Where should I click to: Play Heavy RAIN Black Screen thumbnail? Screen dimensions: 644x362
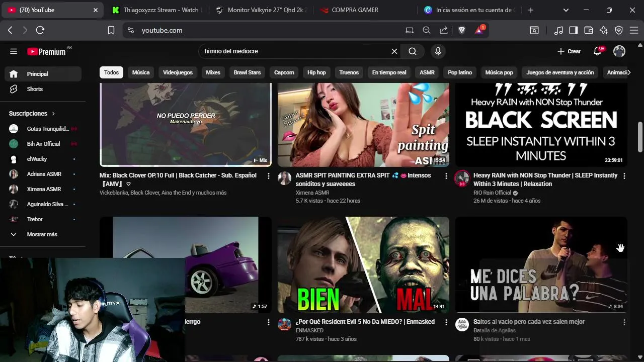click(541, 125)
